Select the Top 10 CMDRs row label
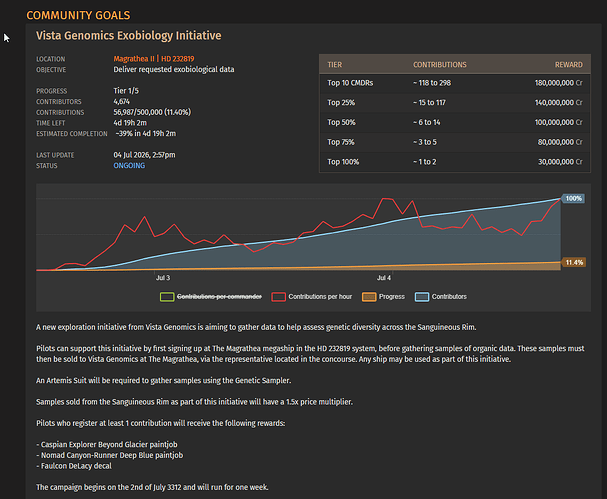 tap(350, 83)
